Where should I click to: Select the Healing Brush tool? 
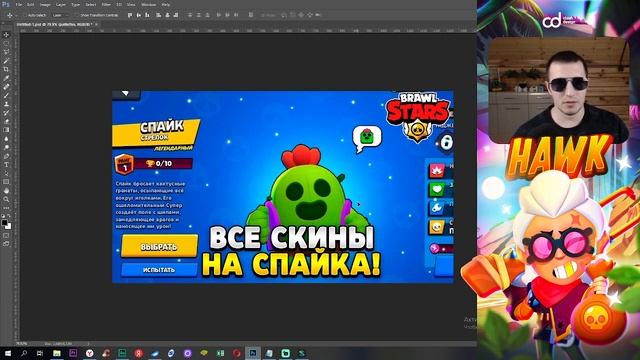[7, 87]
